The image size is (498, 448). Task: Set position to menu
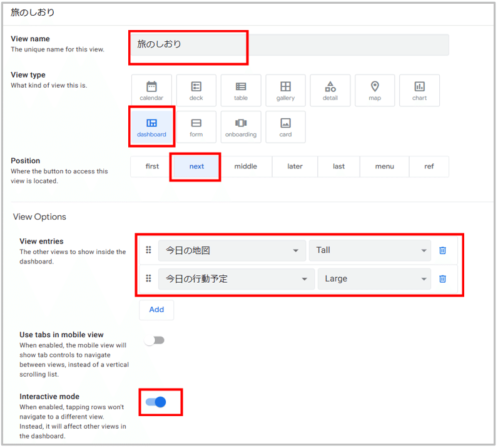(x=385, y=166)
